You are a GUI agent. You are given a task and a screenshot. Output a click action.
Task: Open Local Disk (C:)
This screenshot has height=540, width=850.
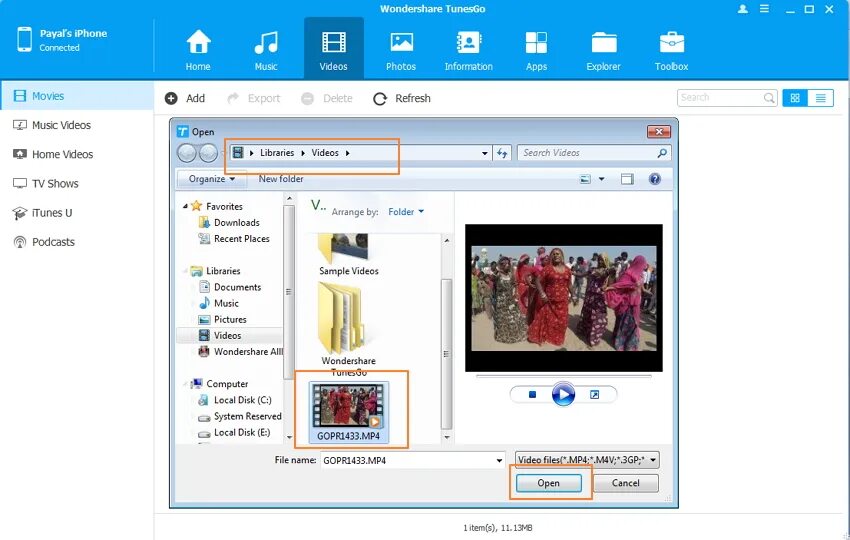coord(242,400)
